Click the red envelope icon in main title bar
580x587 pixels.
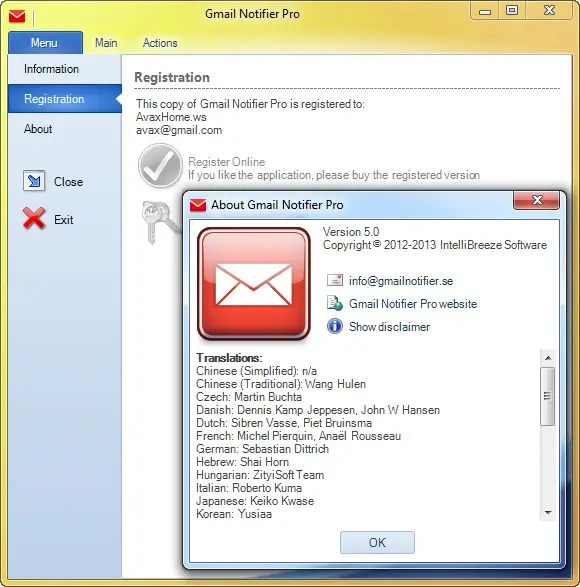point(17,16)
